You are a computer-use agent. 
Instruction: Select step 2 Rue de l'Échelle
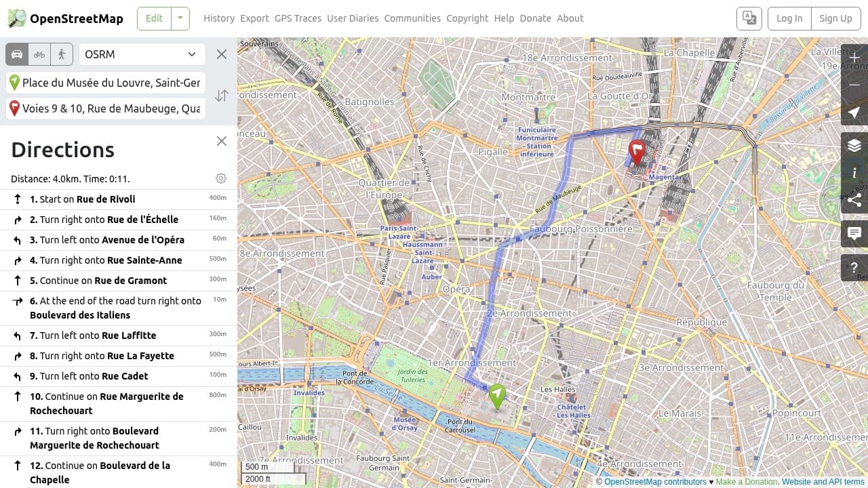click(x=119, y=220)
